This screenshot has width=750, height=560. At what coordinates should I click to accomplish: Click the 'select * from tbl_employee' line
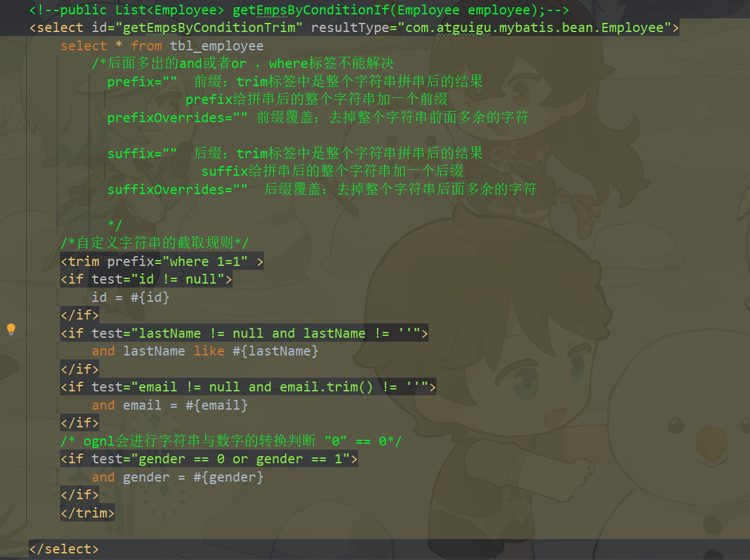point(161,46)
